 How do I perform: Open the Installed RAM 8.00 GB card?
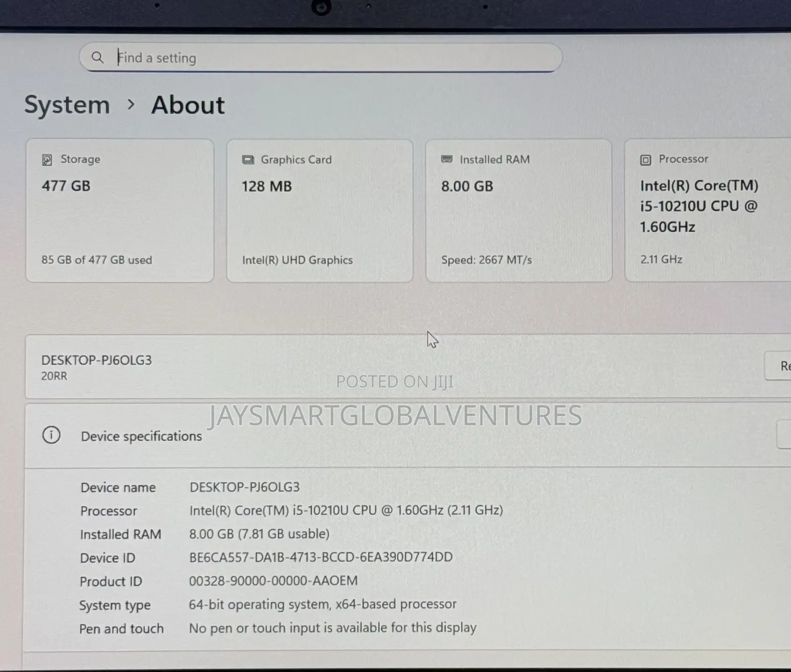coord(519,211)
